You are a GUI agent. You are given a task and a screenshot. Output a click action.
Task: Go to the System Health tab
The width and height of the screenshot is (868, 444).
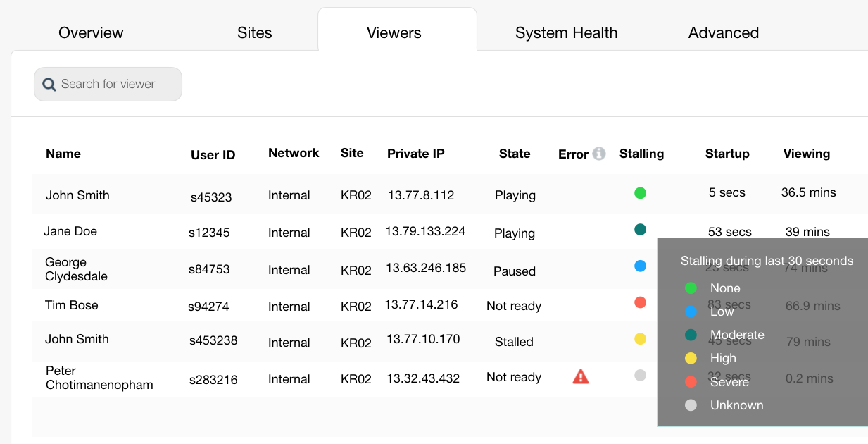[566, 32]
